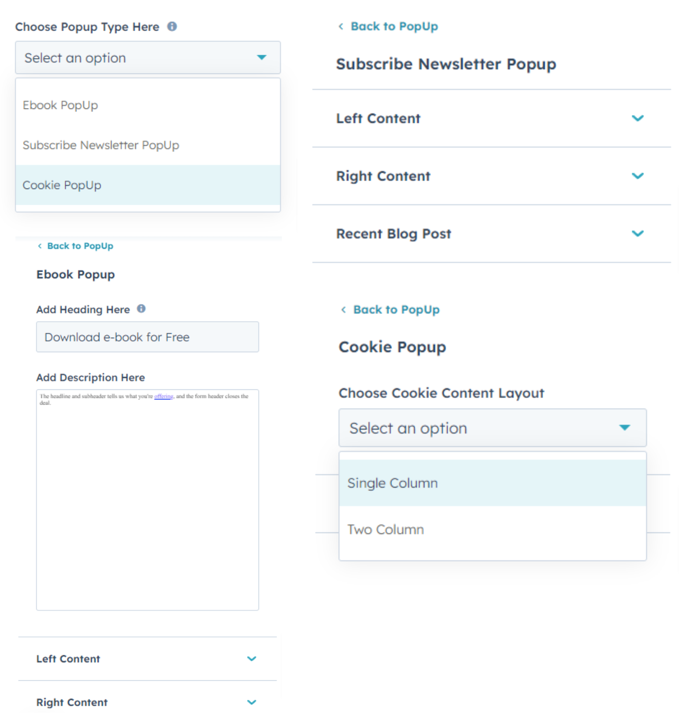Click the "offering" hyperlink in the description

[164, 396]
